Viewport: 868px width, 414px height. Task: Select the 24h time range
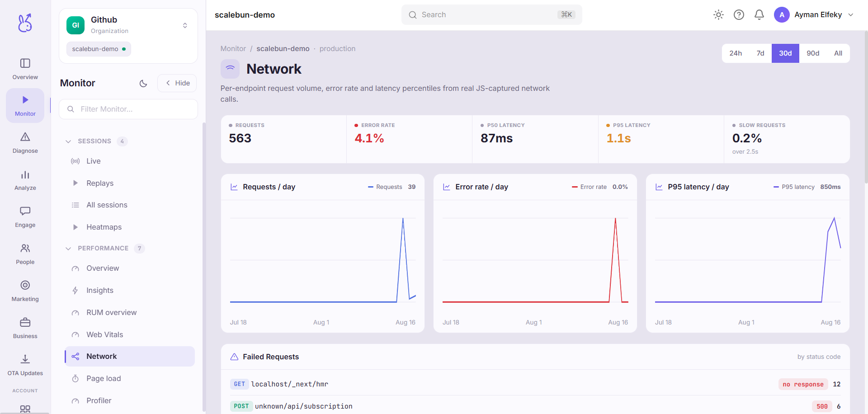pyautogui.click(x=736, y=53)
